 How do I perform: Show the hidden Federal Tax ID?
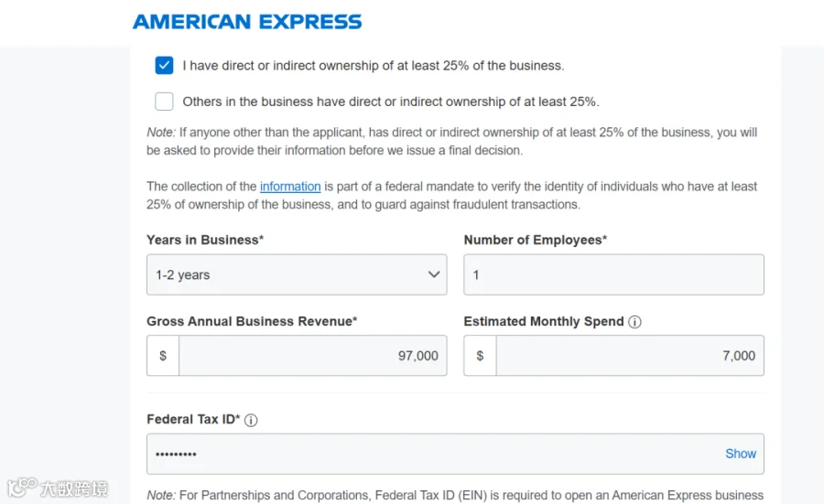[741, 454]
